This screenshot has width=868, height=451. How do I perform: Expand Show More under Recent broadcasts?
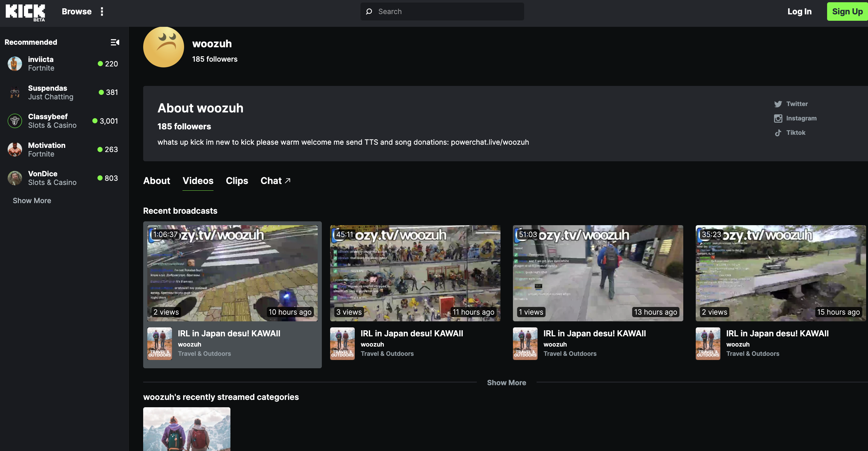[x=506, y=383]
